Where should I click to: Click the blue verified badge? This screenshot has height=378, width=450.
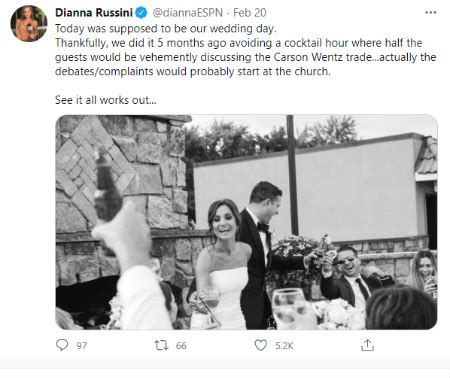pyautogui.click(x=141, y=13)
